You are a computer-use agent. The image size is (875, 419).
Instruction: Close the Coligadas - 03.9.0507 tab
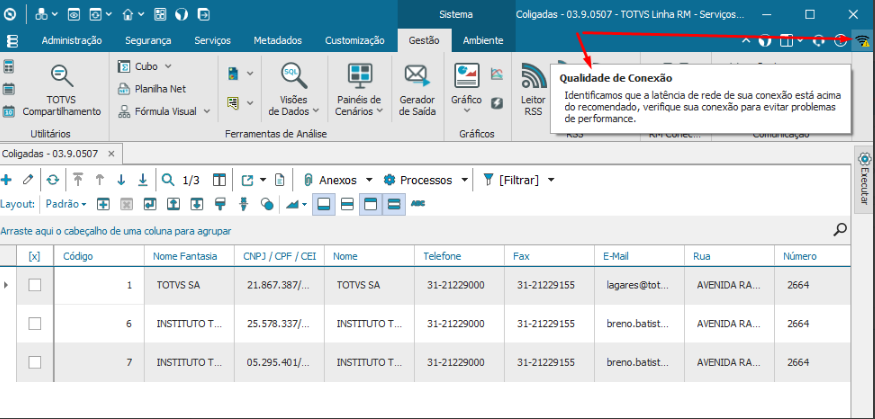tap(111, 153)
